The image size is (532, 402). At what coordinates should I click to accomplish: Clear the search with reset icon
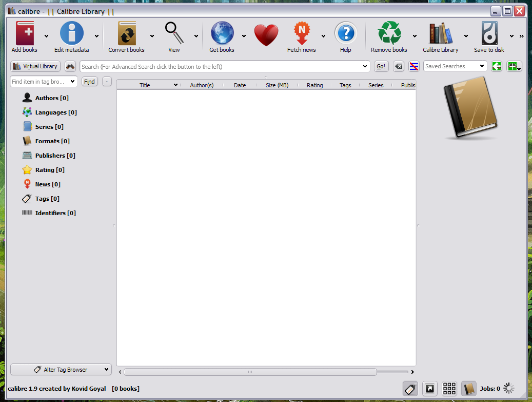tap(399, 66)
